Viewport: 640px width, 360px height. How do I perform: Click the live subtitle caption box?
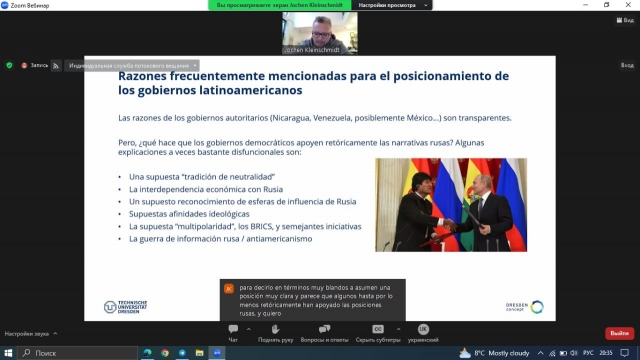tap(313, 300)
